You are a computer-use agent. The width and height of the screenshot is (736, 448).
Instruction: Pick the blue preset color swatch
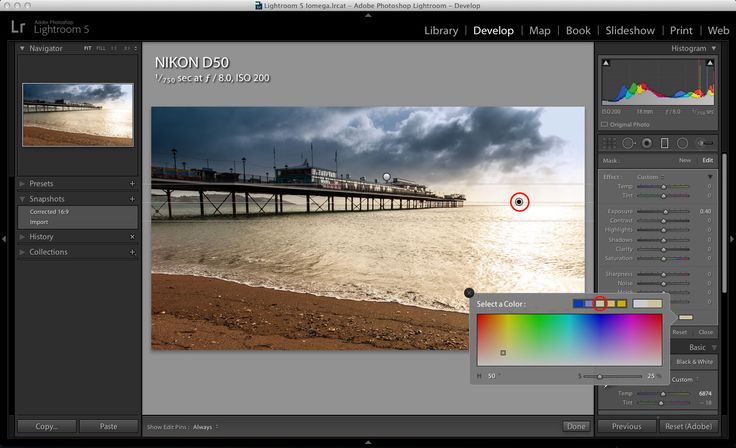click(x=578, y=304)
